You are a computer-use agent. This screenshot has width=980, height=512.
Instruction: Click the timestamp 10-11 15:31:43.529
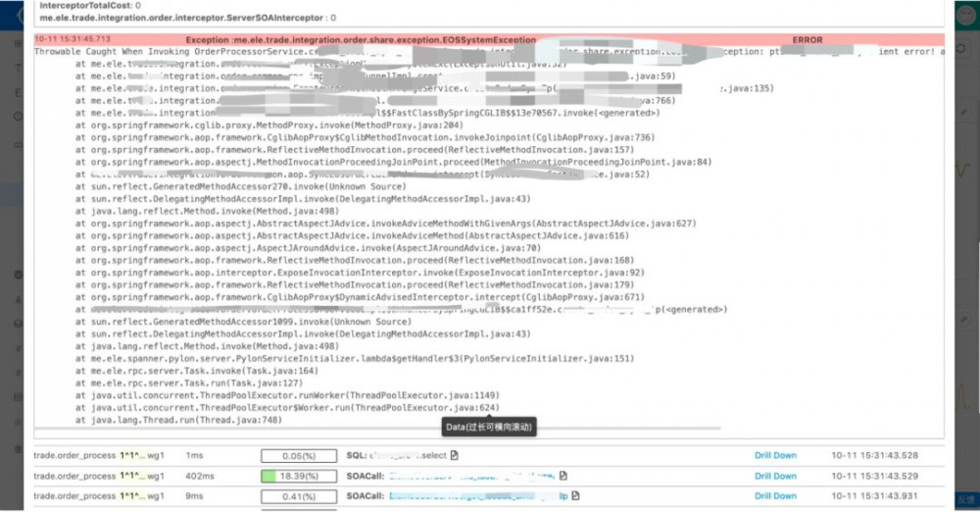click(x=874, y=476)
